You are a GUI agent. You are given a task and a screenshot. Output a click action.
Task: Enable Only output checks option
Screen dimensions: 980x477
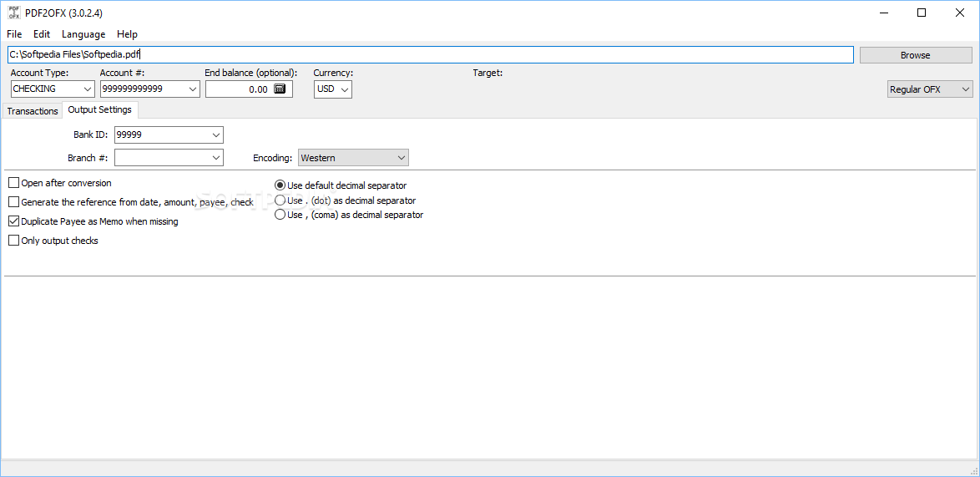[x=13, y=240]
